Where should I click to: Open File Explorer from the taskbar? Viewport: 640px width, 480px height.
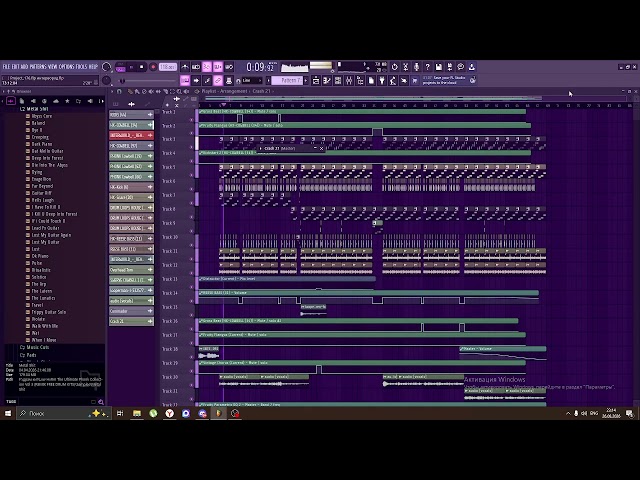point(137,413)
